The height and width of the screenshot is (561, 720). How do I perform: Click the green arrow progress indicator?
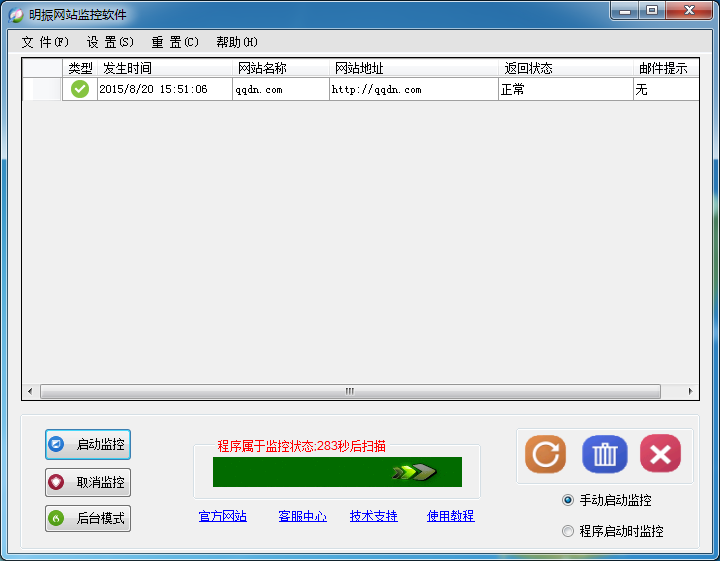pos(415,472)
